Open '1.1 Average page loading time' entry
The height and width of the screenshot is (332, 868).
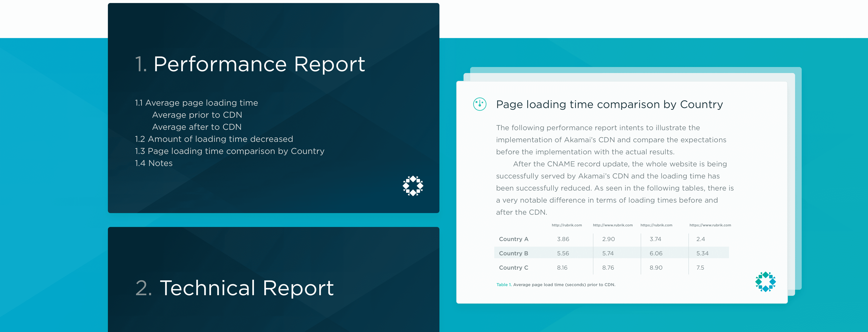tap(197, 103)
